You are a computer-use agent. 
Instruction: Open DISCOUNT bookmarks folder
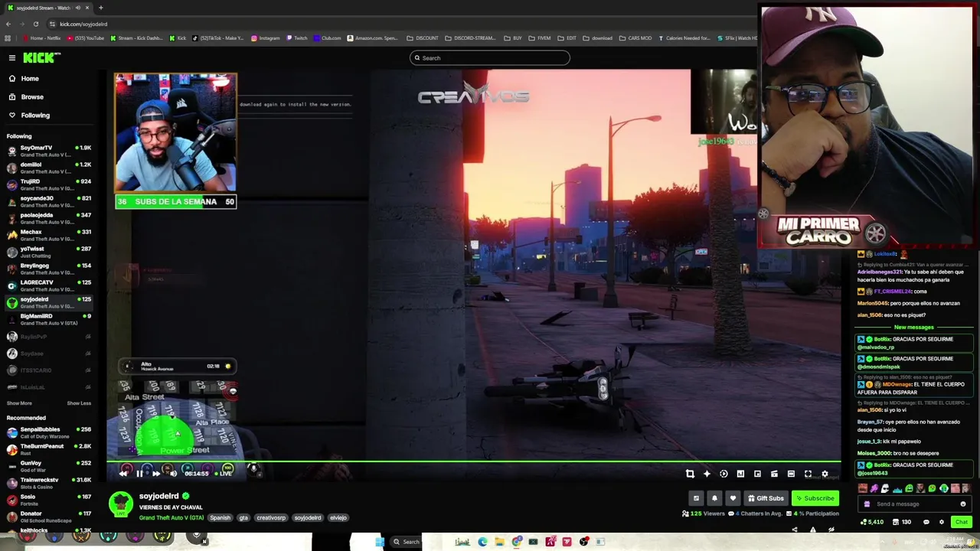pyautogui.click(x=423, y=38)
